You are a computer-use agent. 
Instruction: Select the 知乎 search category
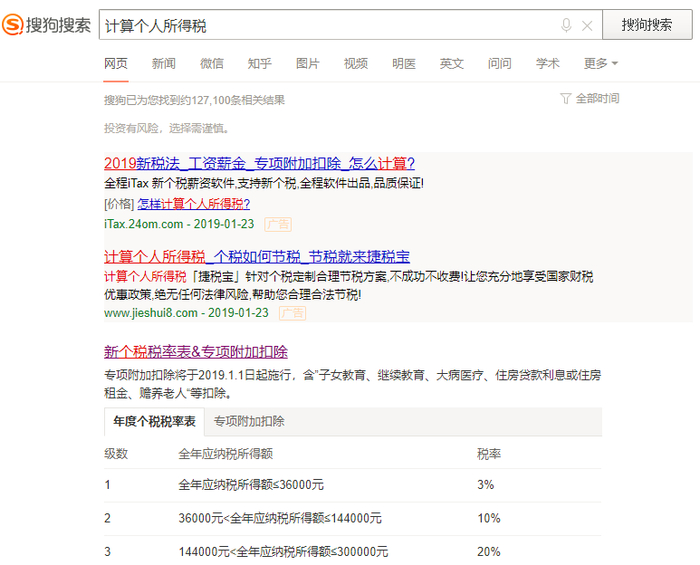pos(259,63)
